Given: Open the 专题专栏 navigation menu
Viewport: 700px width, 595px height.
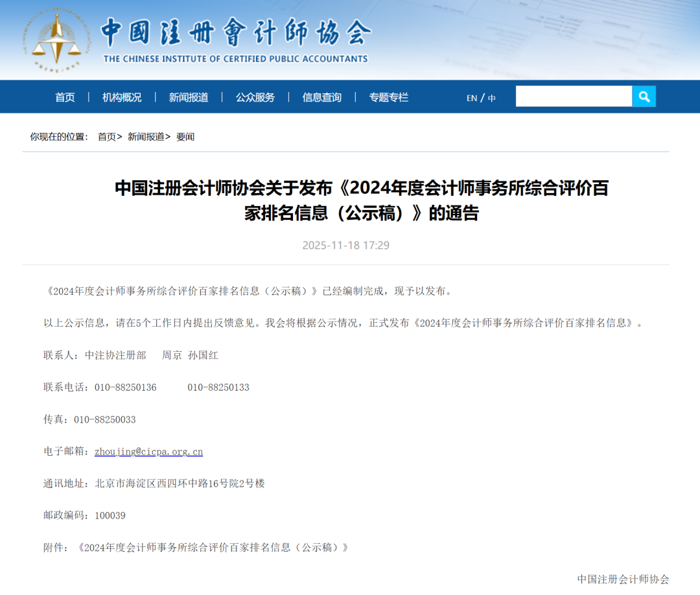Looking at the screenshot, I should pos(388,97).
